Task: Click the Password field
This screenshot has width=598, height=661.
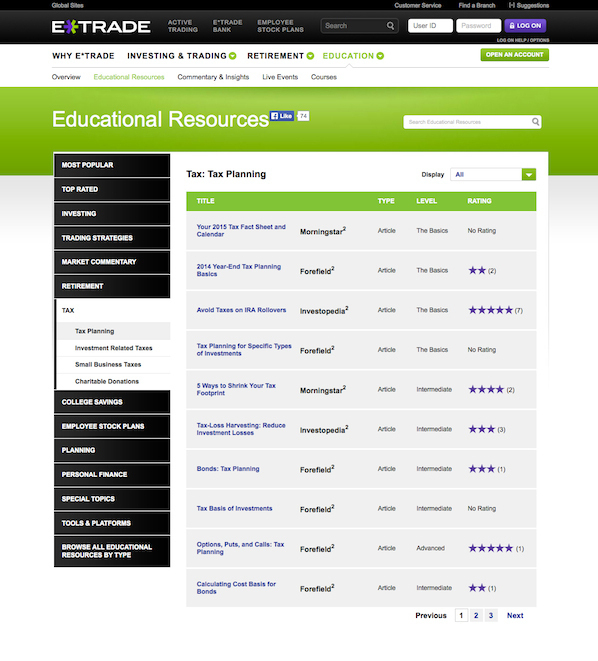Action: click(x=479, y=26)
